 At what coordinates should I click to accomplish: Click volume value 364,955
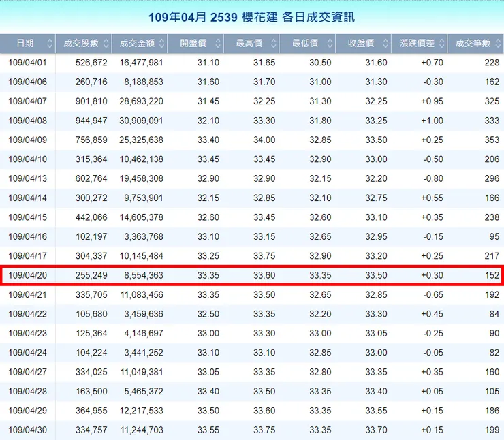(91, 411)
